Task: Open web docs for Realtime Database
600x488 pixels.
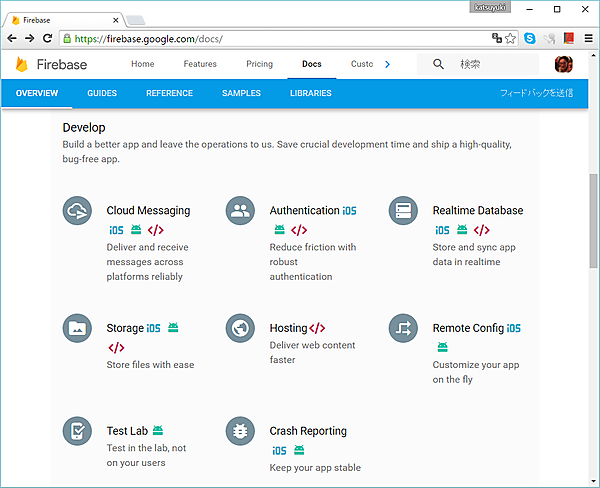Action: [482, 230]
